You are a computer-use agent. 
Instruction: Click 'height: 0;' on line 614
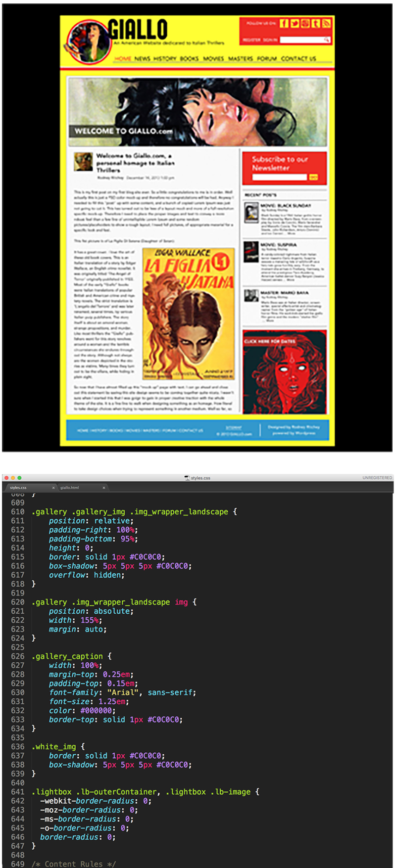(x=71, y=548)
